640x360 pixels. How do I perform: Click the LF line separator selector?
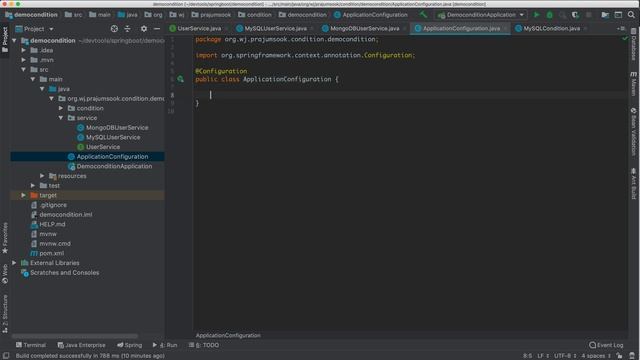coord(542,356)
